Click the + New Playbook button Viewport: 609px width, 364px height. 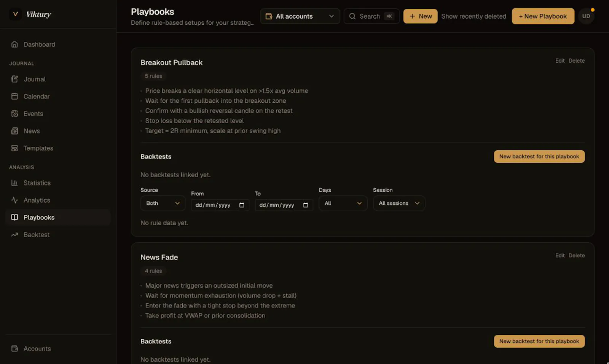543,16
